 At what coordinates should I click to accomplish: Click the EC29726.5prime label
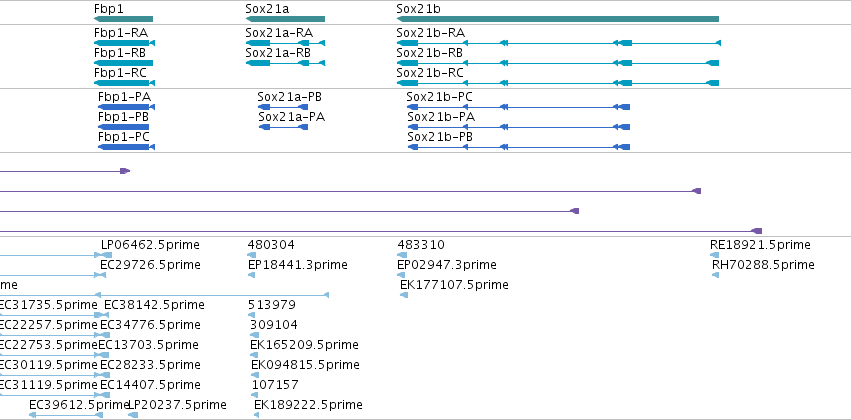(150, 265)
